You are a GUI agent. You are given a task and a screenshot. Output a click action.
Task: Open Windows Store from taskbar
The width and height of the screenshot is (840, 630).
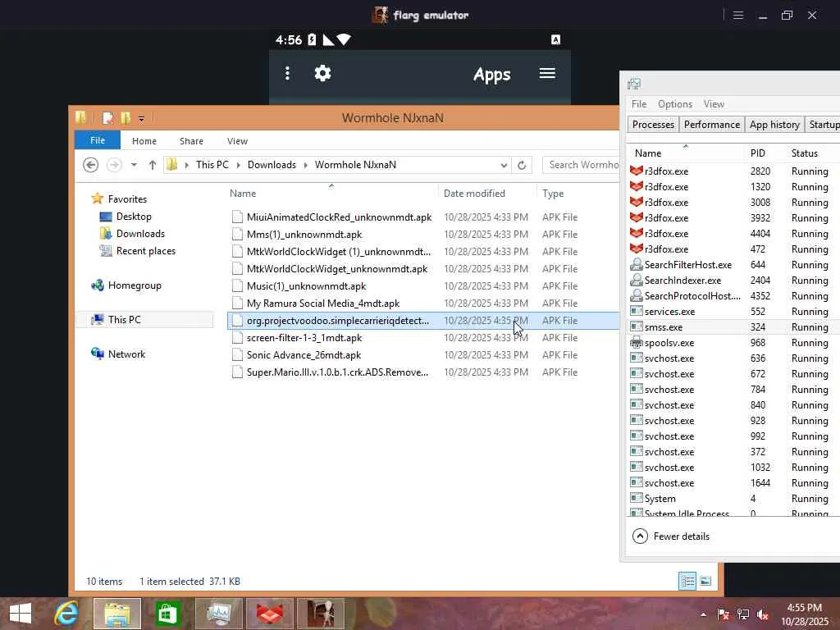point(167,614)
